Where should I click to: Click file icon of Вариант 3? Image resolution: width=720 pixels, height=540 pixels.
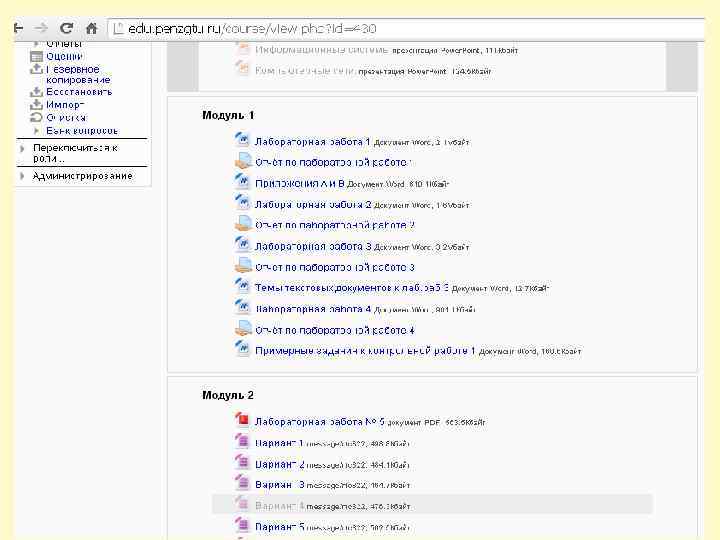tap(242, 483)
